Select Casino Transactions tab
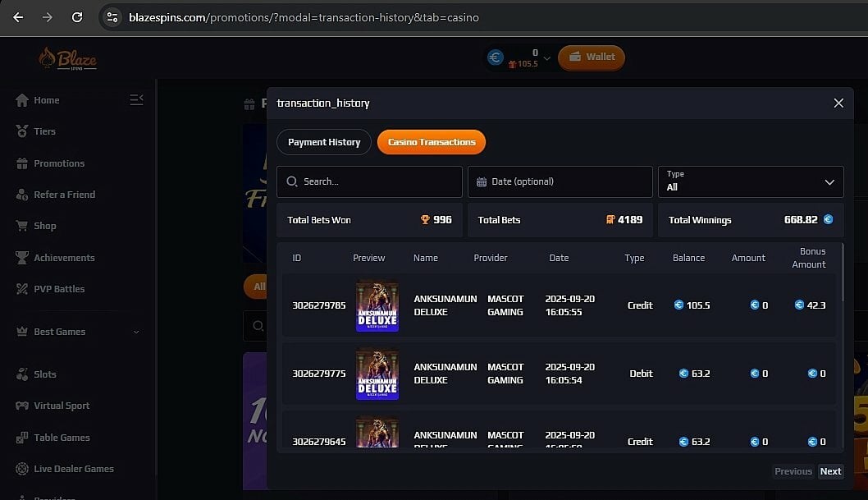Screen dimensions: 868x500 [x=432, y=142]
